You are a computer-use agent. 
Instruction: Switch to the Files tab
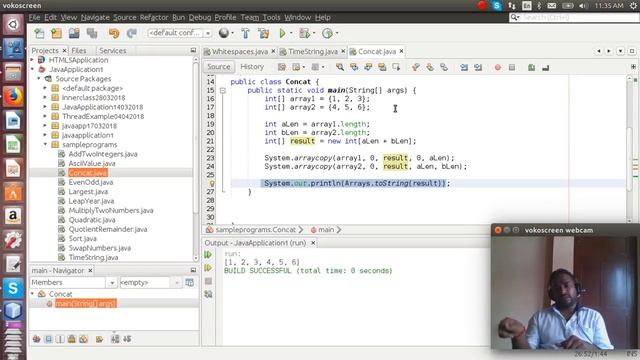[x=79, y=51]
